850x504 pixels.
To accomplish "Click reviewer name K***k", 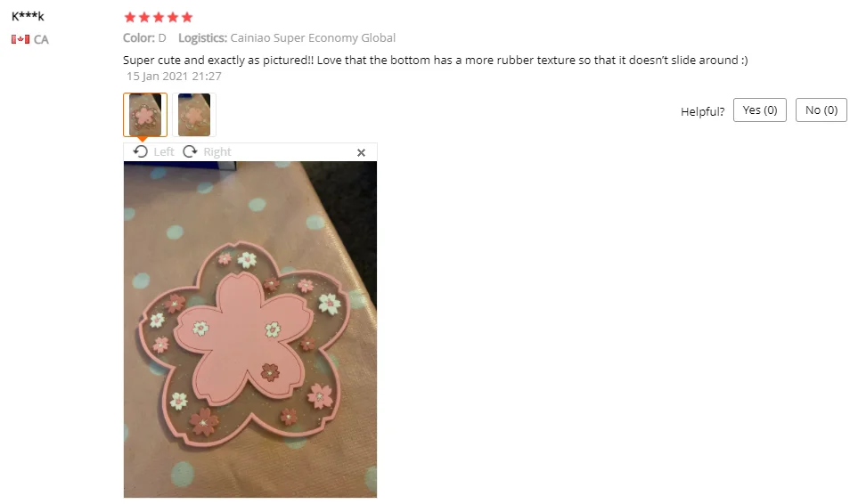I will coord(28,16).
